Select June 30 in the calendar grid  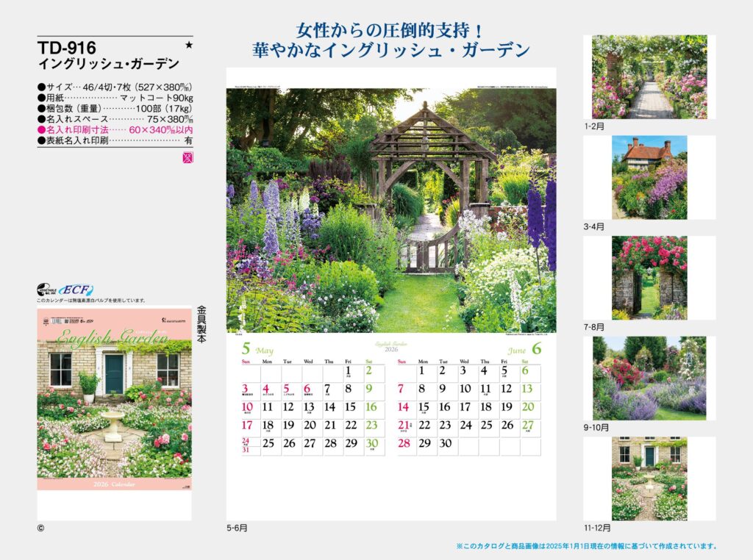445,443
